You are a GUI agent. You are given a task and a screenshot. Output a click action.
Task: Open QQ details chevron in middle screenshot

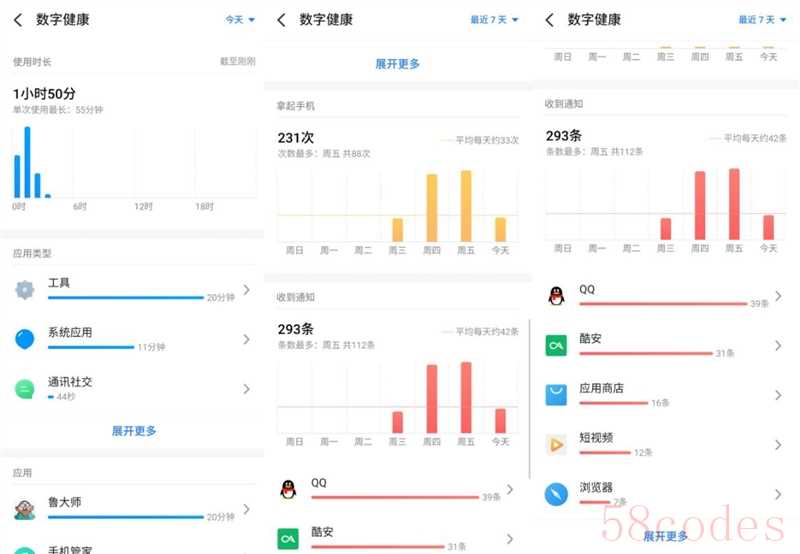click(x=510, y=489)
